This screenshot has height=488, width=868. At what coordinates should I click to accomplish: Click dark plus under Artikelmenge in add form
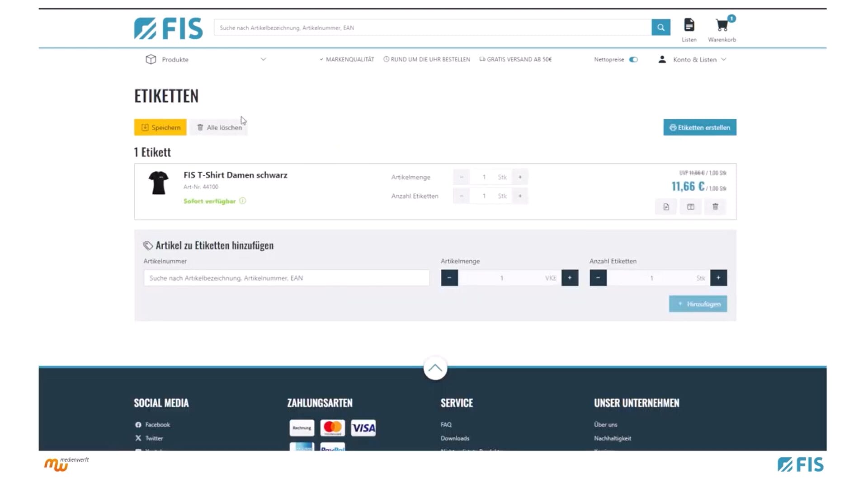tap(570, 278)
